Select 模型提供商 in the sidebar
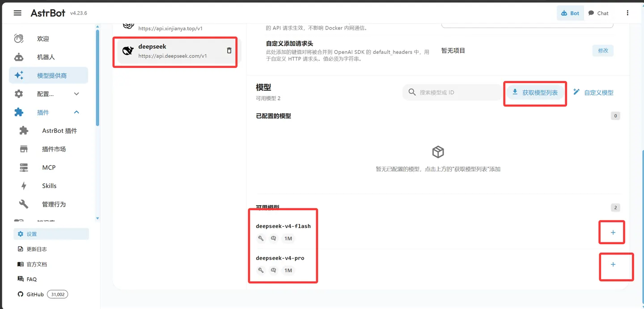 [48, 76]
